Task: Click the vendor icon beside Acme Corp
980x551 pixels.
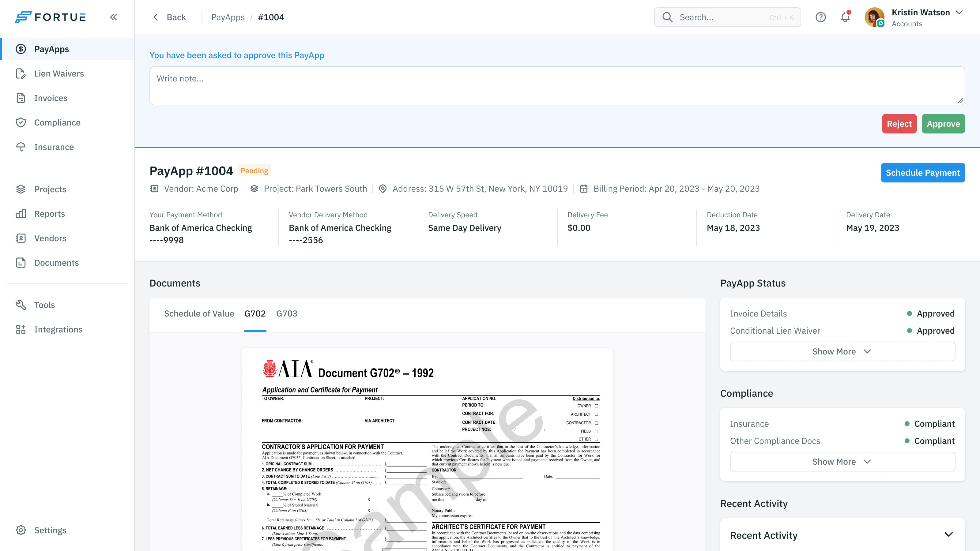Action: 154,189
